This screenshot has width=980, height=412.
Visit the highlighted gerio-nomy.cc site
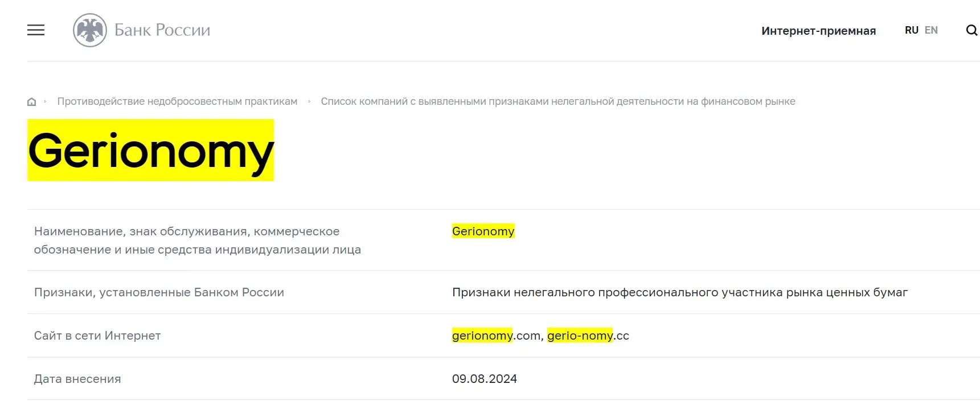point(588,336)
